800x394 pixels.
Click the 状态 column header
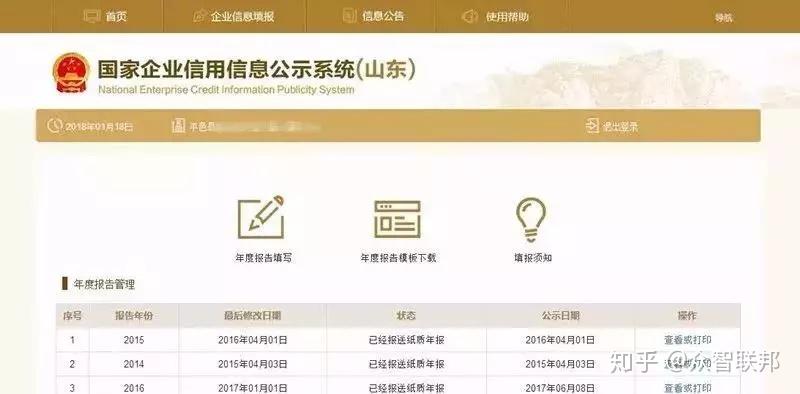click(406, 316)
